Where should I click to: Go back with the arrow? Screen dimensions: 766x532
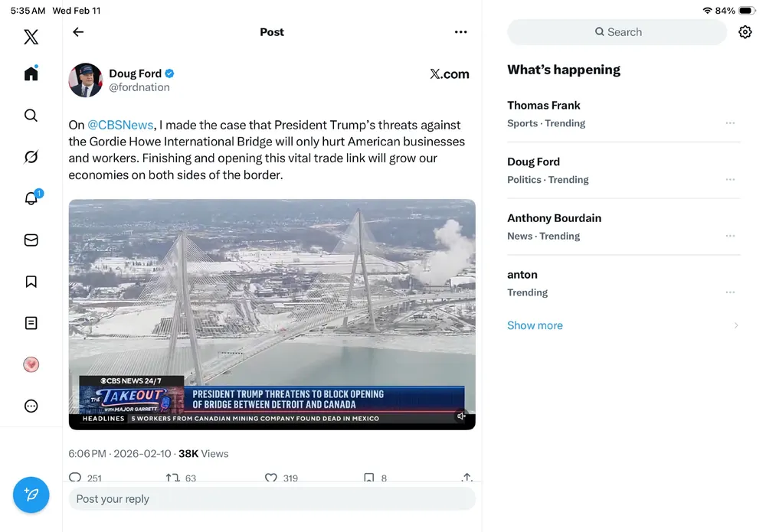(x=78, y=32)
